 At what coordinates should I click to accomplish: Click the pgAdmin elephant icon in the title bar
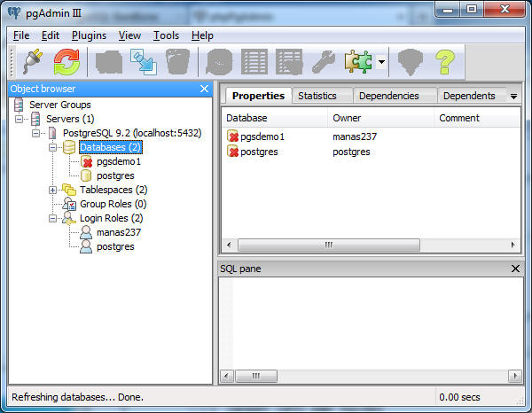pyautogui.click(x=14, y=13)
